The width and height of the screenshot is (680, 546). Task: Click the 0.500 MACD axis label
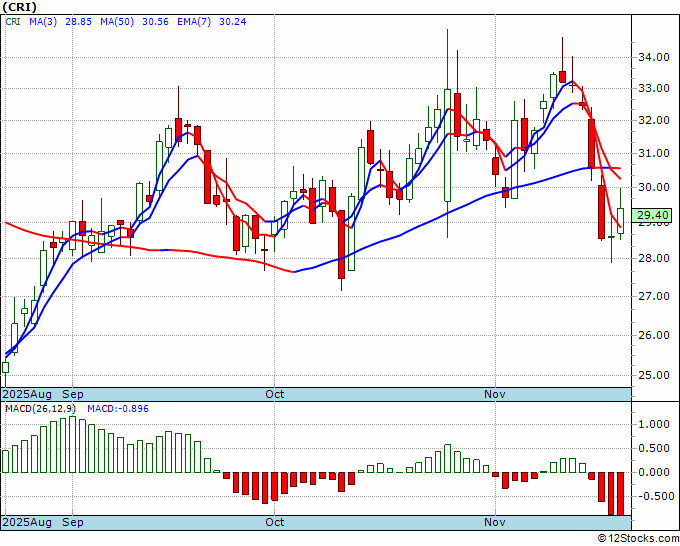click(x=654, y=448)
